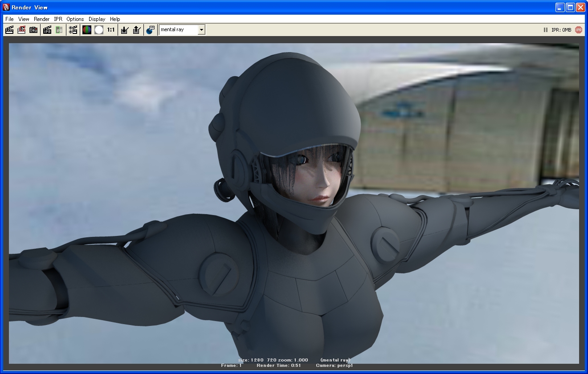Minimize the Render View window

(x=560, y=7)
